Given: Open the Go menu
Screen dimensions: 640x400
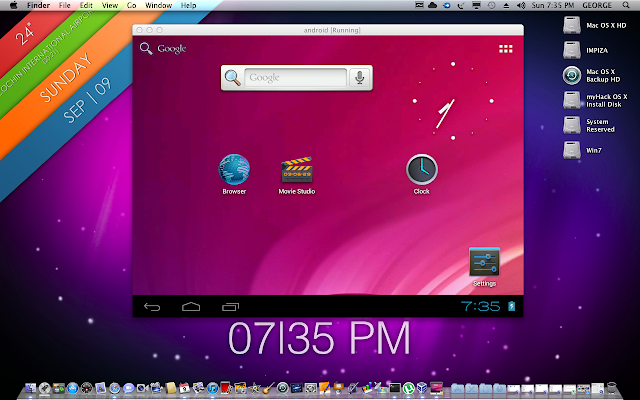Looking at the screenshot, I should click(x=131, y=5).
